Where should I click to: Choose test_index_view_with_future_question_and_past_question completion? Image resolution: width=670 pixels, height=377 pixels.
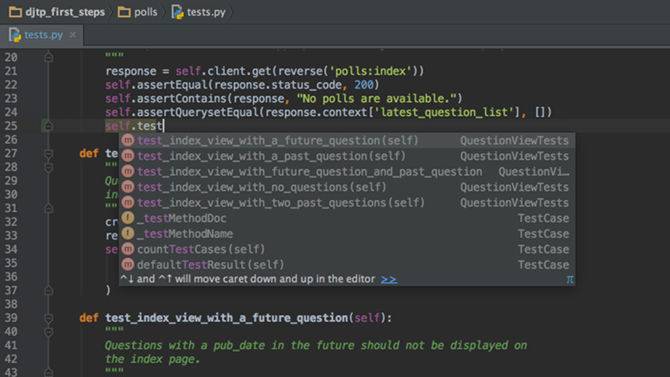[x=347, y=171]
